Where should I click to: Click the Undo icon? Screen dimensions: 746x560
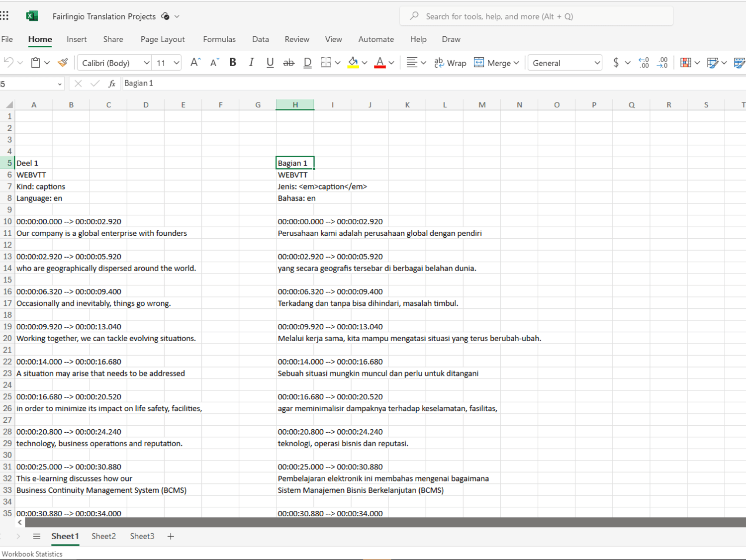[x=8, y=63]
